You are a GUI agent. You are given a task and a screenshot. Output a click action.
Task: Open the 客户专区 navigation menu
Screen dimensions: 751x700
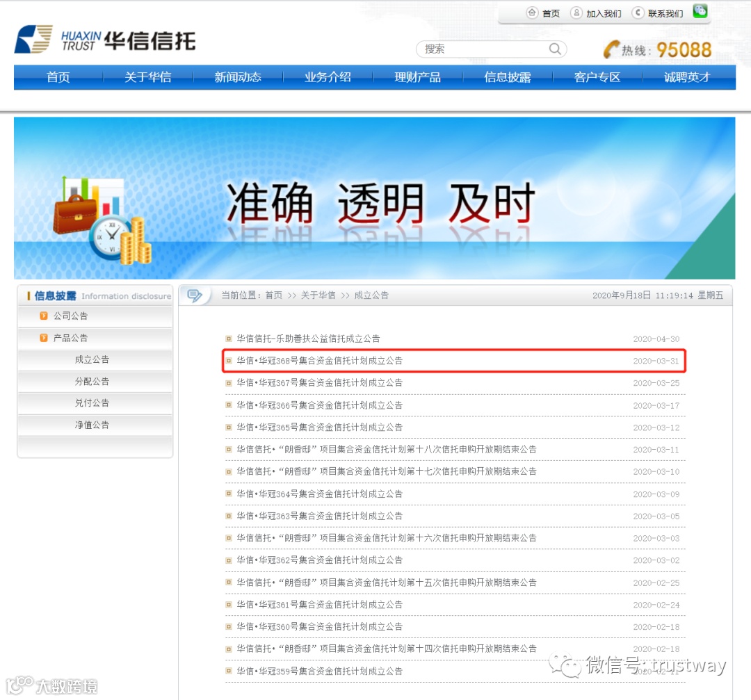597,77
